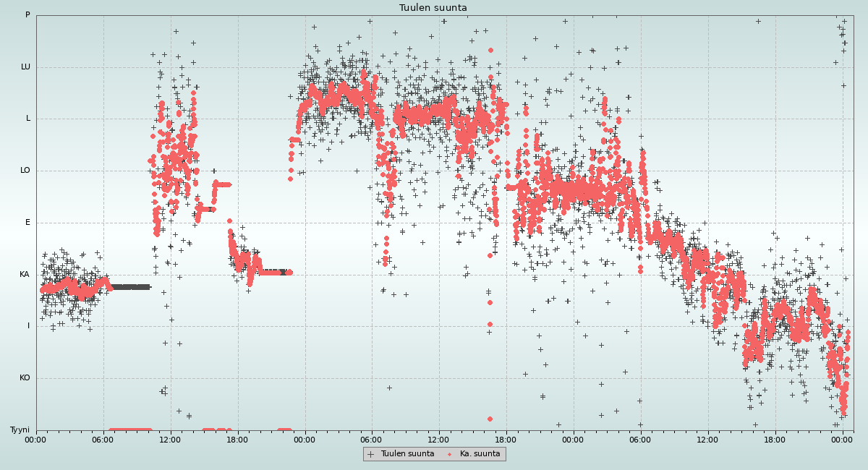
Task: Click the plus marker icon in the legend
Action: 371,454
